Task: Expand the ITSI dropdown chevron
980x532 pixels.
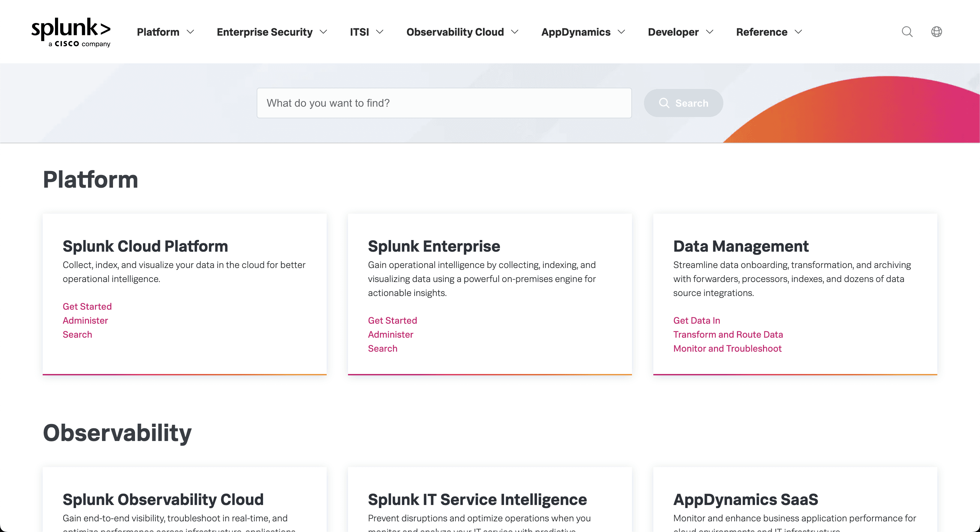Action: (x=380, y=32)
